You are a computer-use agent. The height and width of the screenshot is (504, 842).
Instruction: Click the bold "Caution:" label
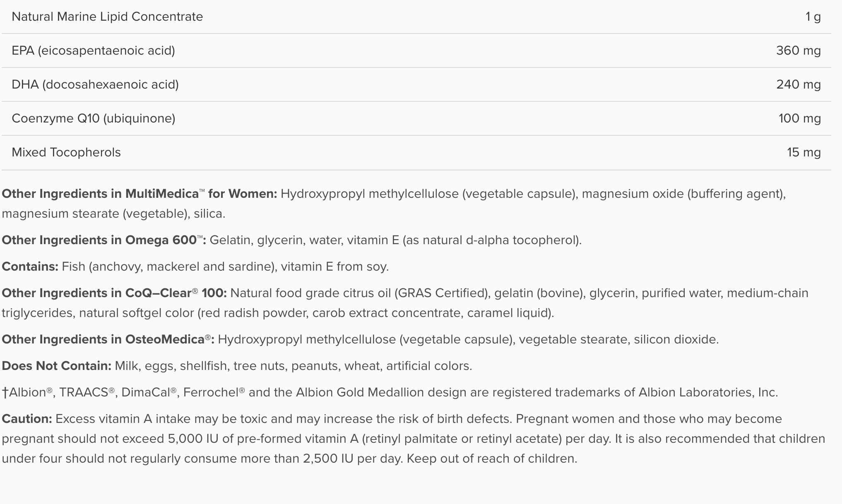[x=27, y=419]
